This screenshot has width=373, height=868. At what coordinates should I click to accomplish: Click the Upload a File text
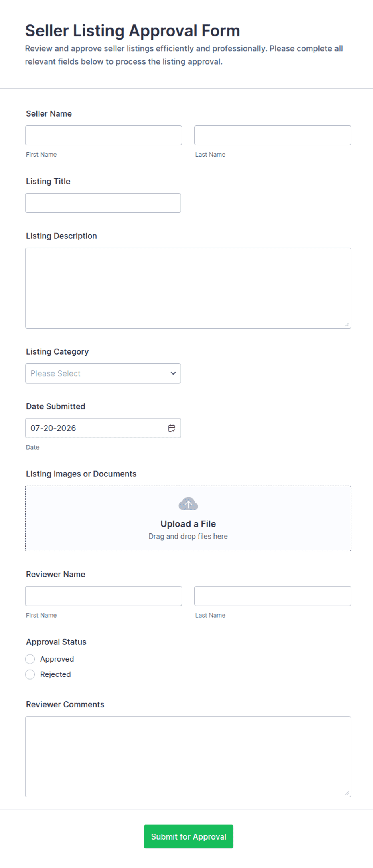188,524
